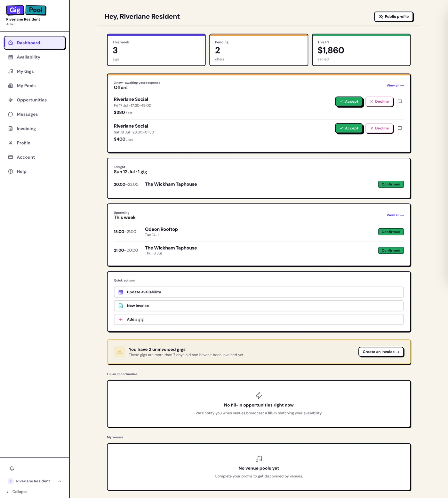
Task: Click the My Pools building icon
Action: [x=11, y=86]
